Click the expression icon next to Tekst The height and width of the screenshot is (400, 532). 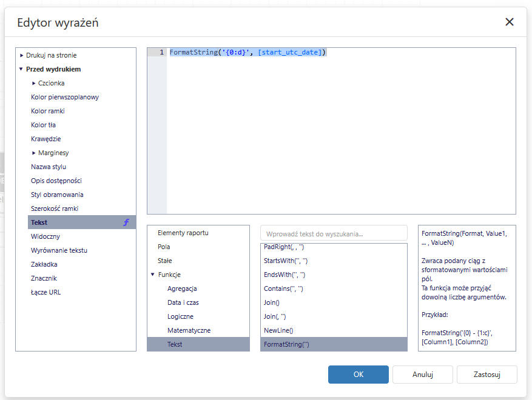[x=126, y=222]
